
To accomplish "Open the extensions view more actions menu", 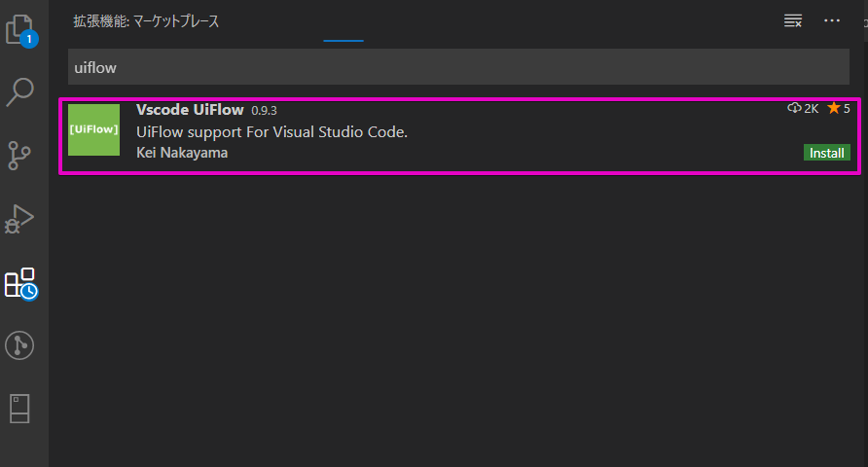I will coord(832,20).
